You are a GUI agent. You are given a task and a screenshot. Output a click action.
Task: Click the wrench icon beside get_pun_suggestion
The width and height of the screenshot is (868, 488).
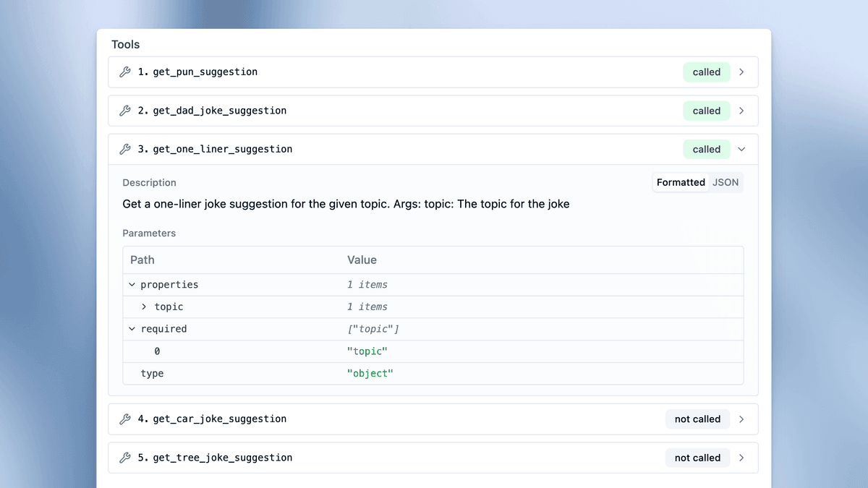point(124,72)
